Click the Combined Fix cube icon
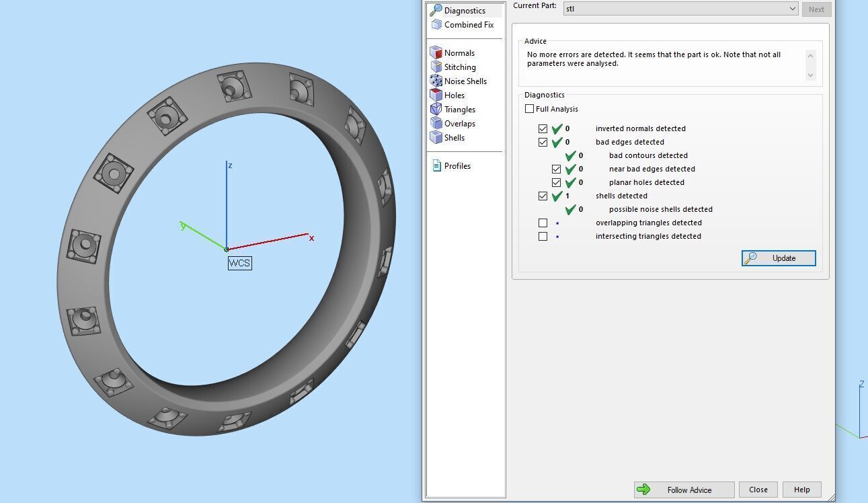The width and height of the screenshot is (868, 503). tap(436, 25)
